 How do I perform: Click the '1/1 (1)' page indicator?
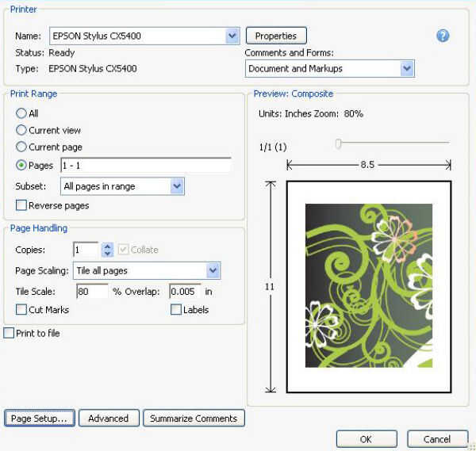point(273,147)
